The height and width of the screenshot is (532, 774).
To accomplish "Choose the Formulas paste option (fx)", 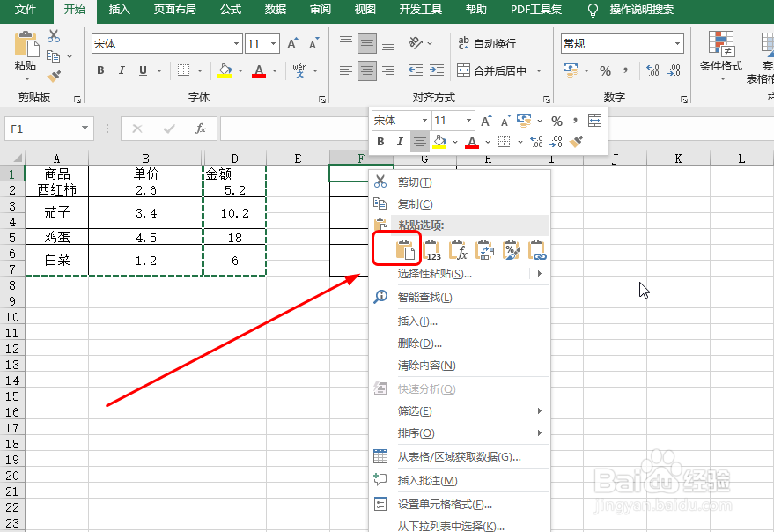I will point(460,250).
